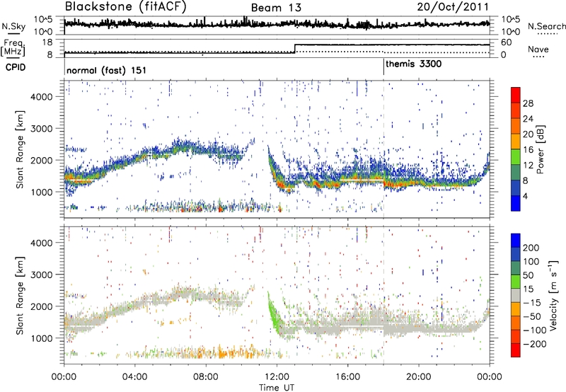Click the 'themis 3300' CPID text
566x392 pixels.
(413, 64)
